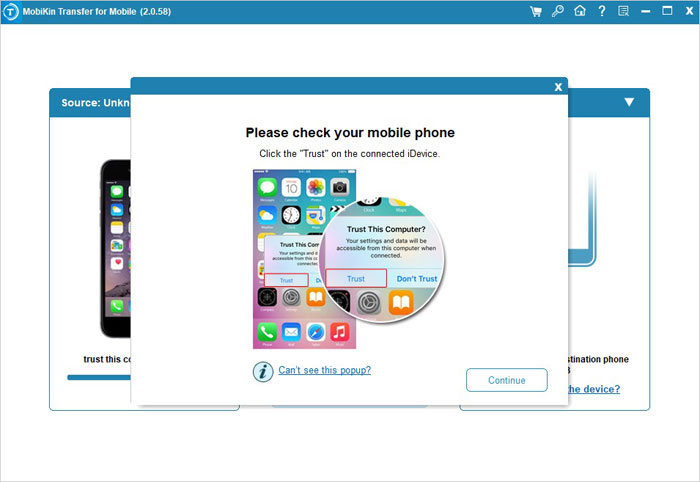Click the "Source: Unkn" panel header
The image size is (700, 482).
pyautogui.click(x=90, y=103)
